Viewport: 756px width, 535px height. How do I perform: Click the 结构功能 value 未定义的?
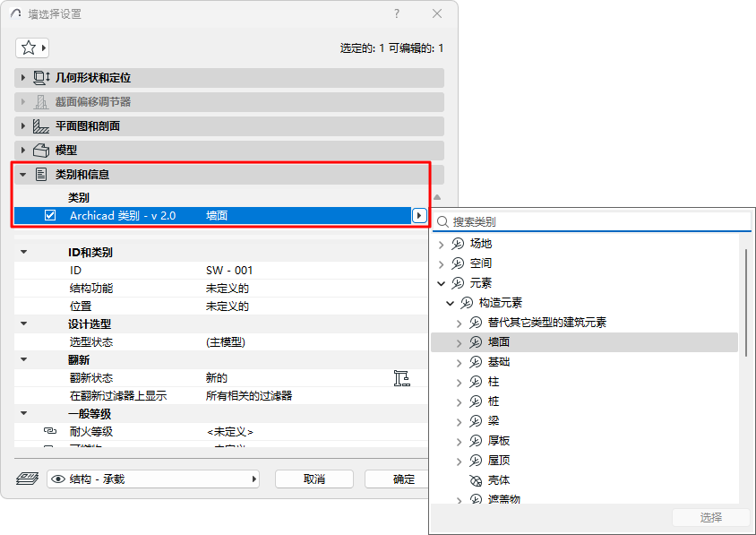(228, 289)
